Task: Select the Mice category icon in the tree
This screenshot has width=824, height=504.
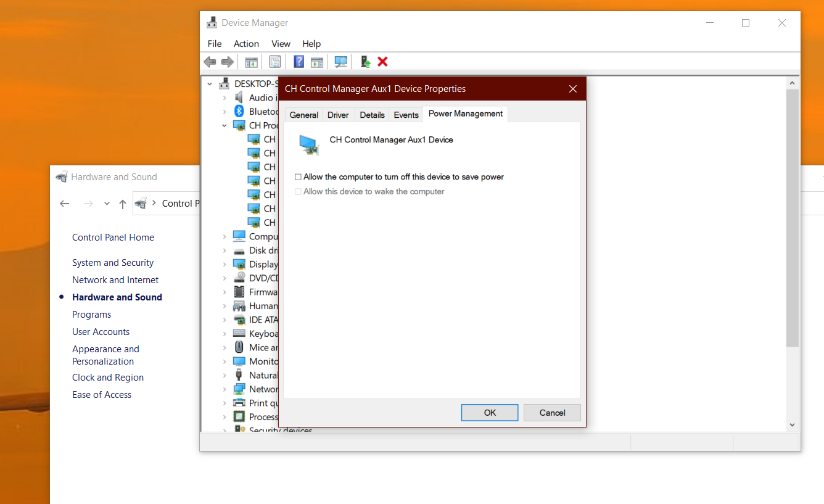Action: point(239,347)
